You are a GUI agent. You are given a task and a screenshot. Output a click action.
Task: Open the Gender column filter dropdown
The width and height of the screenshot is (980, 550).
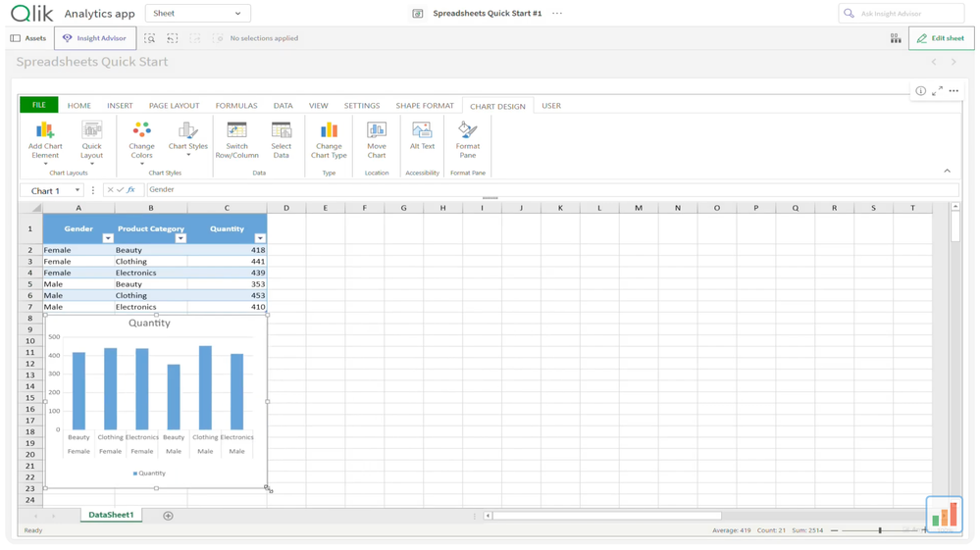108,238
